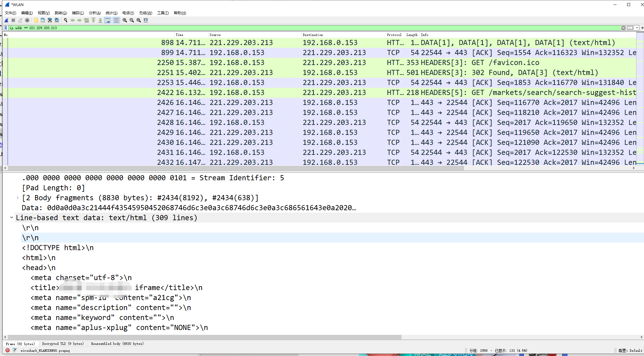Viewport: 644px width, 356px height.
Task: Toggle auto-scroll during live capture
Action: point(108,20)
